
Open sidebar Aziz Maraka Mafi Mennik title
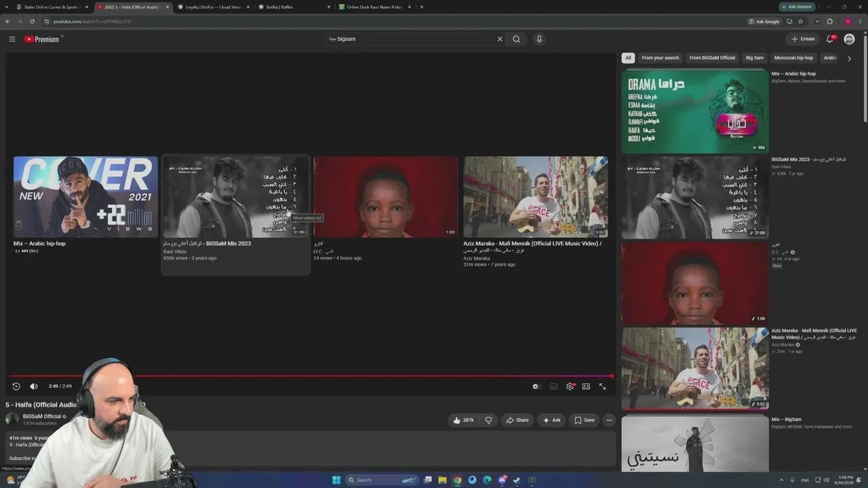pos(814,334)
